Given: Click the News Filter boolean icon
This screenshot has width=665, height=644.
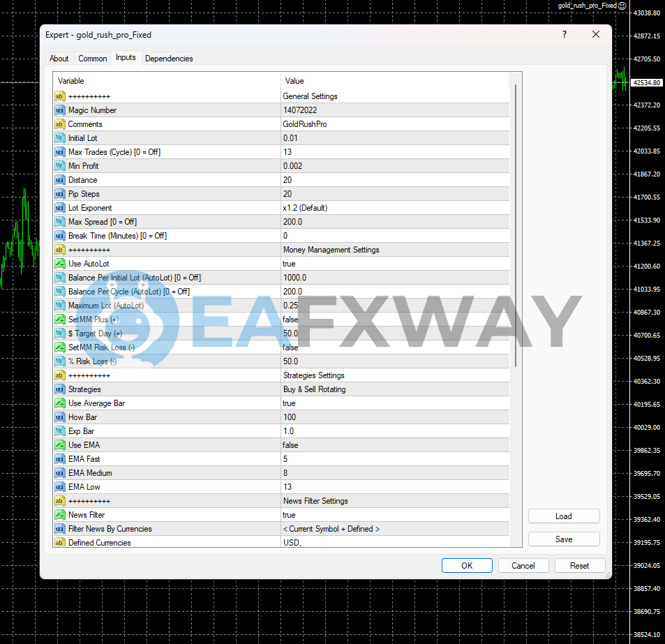Looking at the screenshot, I should pyautogui.click(x=60, y=515).
